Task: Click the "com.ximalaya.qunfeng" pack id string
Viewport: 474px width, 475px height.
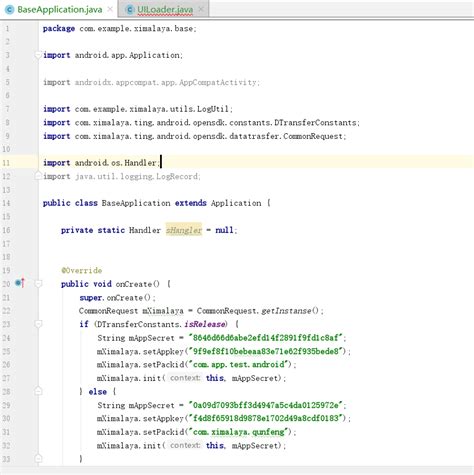Action: tap(238, 432)
